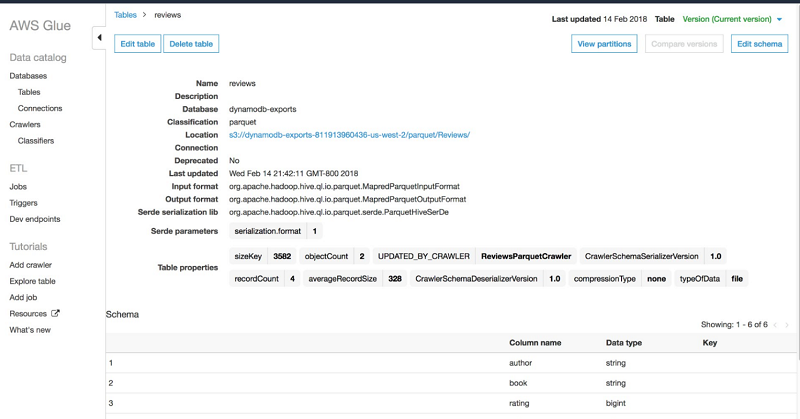The image size is (800, 419).
Task: Click the Edit table button
Action: pos(137,44)
